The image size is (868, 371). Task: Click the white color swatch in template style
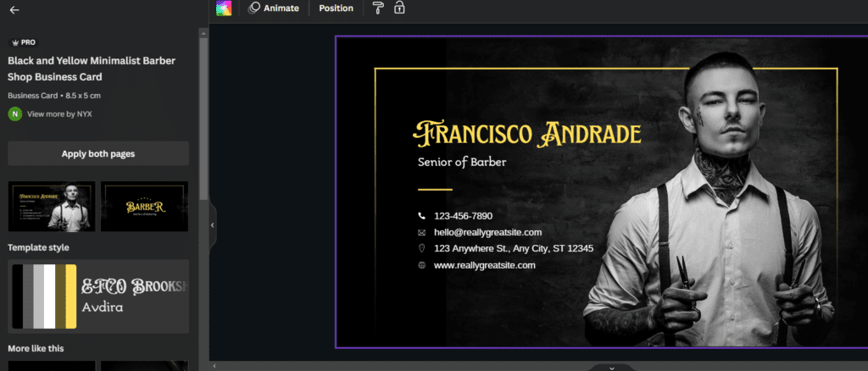(49, 296)
